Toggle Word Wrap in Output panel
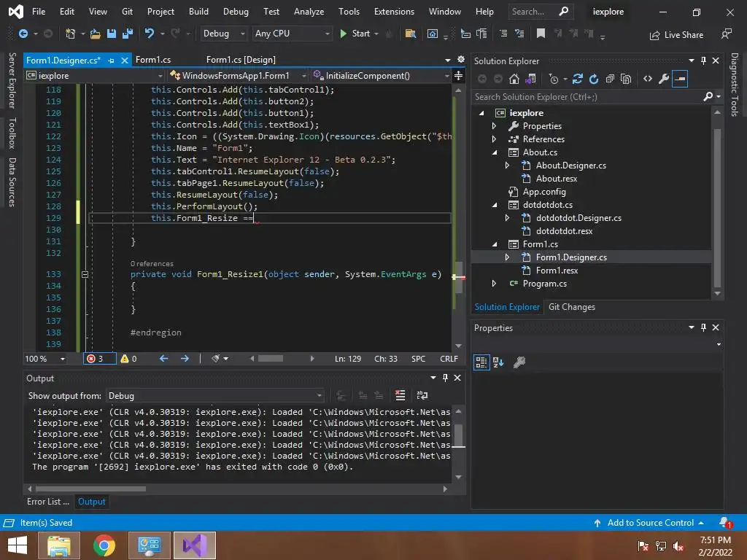 (422, 395)
